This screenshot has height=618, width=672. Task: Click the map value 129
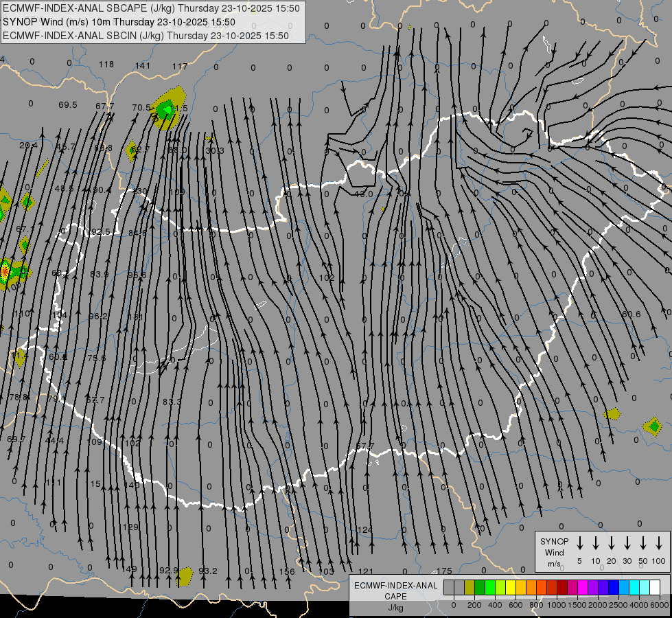coord(130,527)
